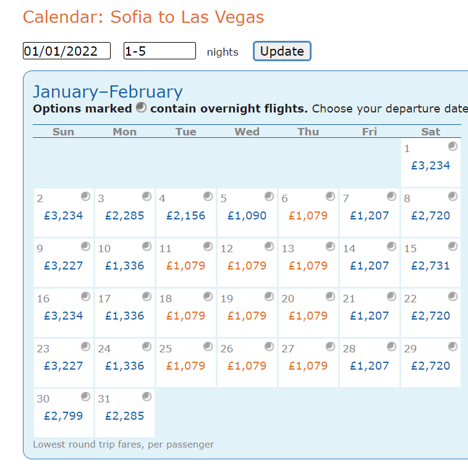The width and height of the screenshot is (468, 476).
Task: Click overnight flight icon on January 5
Action: (270, 197)
